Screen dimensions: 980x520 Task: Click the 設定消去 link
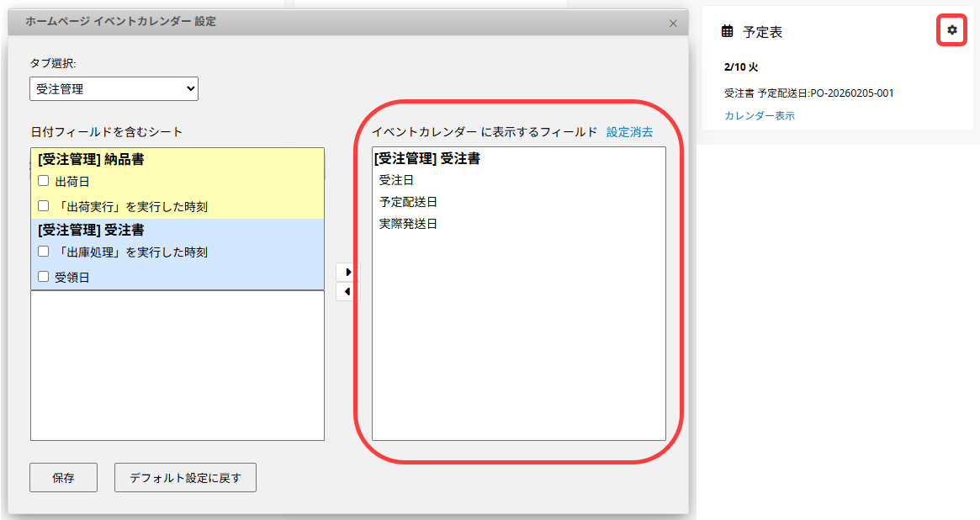[629, 132]
